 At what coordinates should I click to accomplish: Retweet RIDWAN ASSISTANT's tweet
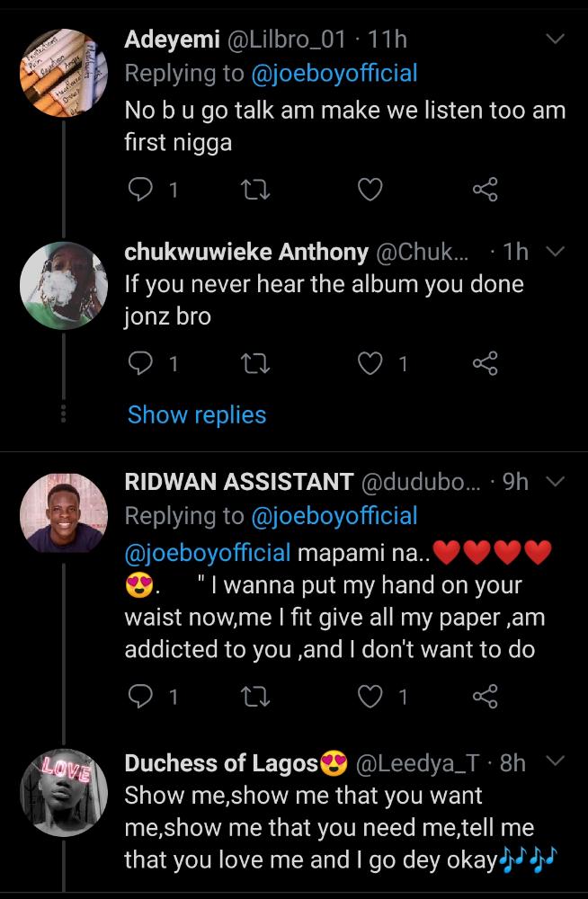(256, 696)
